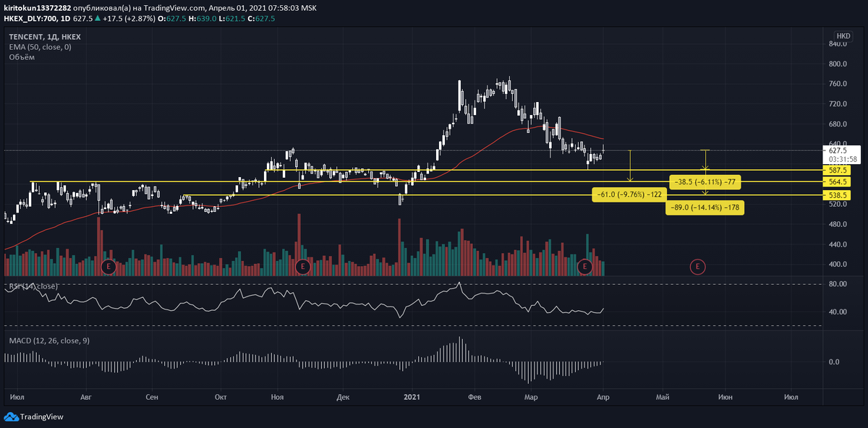Click the earnings E marker in August
Screen dimensions: 868x428
(x=109, y=267)
